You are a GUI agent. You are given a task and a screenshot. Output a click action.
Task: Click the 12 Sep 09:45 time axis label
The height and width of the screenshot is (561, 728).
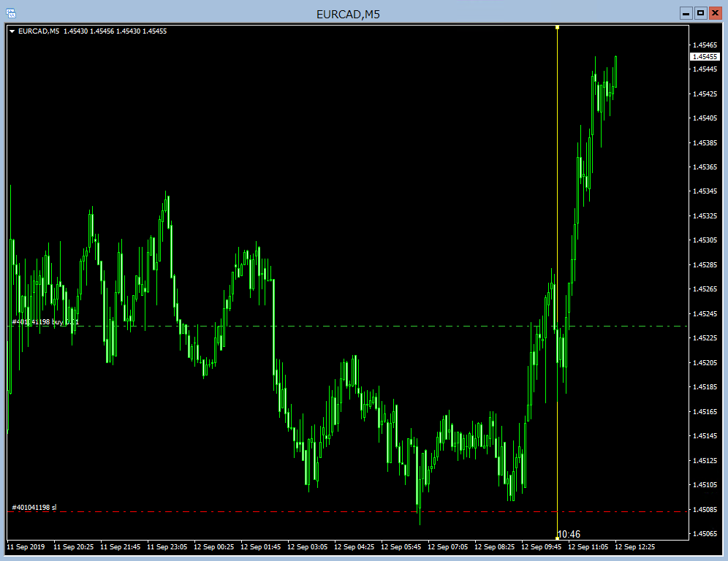[542, 546]
